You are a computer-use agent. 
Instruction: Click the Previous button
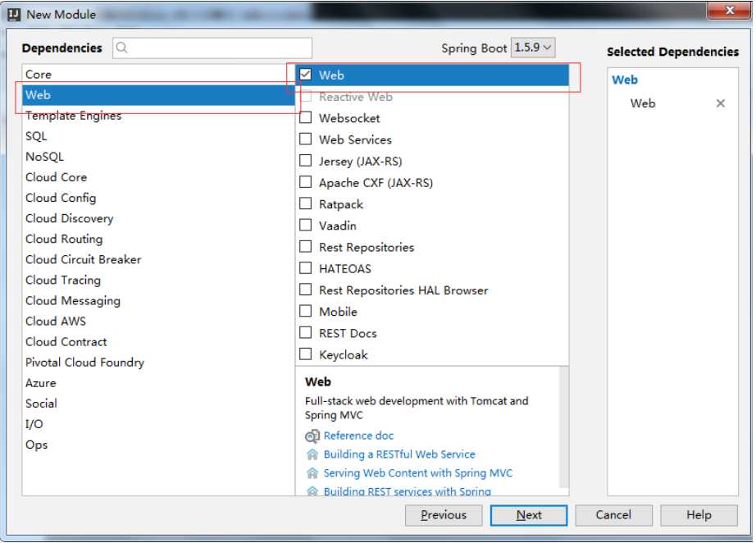click(444, 515)
